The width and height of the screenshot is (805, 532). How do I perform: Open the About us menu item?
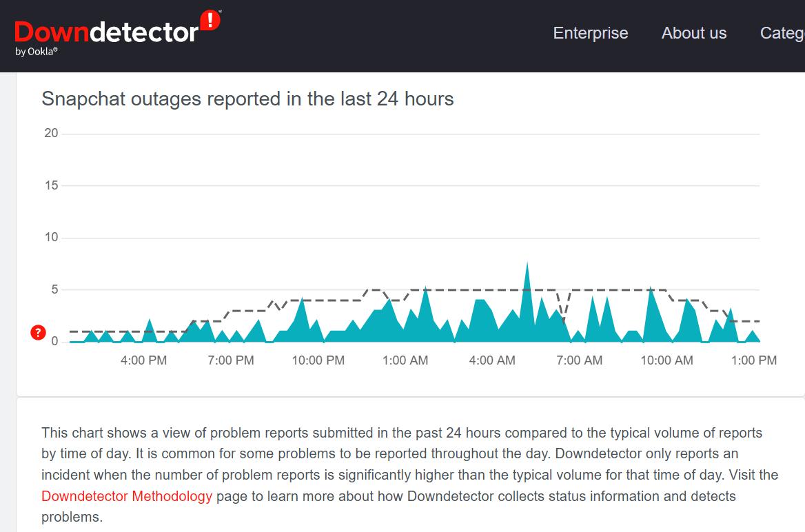(x=693, y=32)
